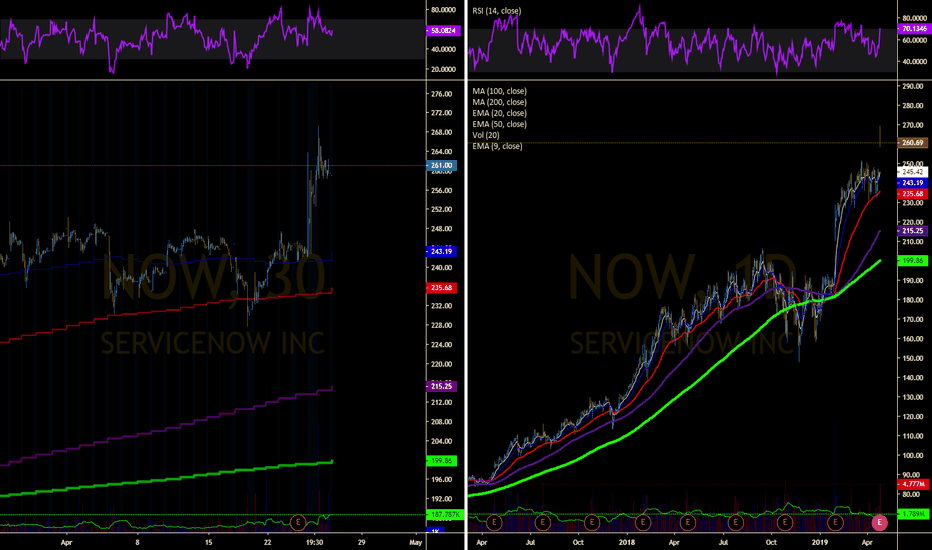Screen dimensions: 932x550
Task: Click the earnings E marker just after 2018 label
Action: point(643,523)
